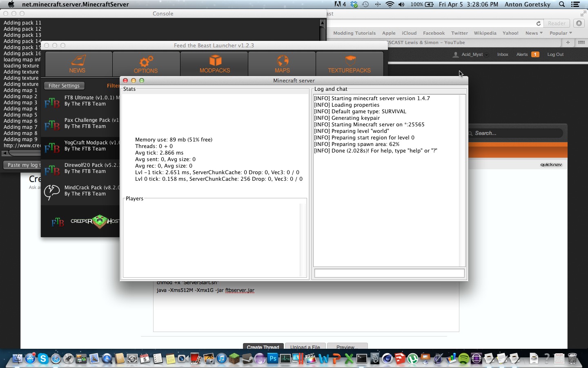Switch to the MAPS tab in FTB Launcher

click(x=282, y=64)
